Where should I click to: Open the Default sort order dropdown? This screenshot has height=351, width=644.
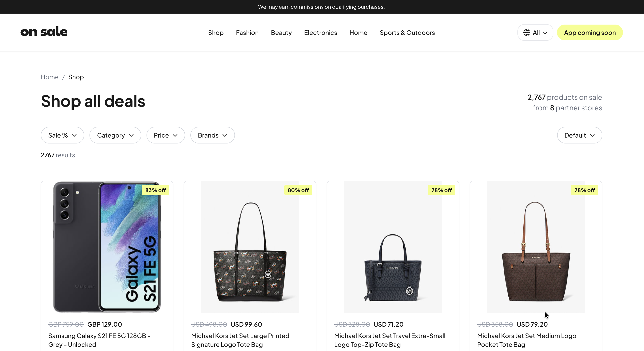(x=580, y=135)
